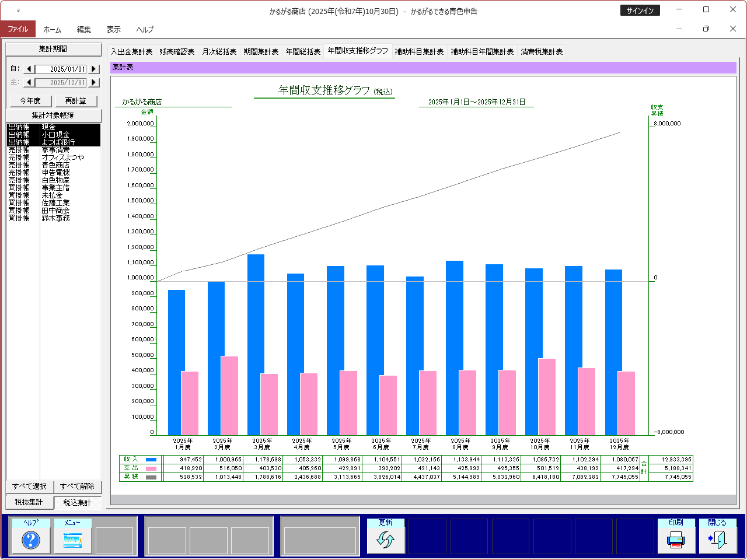Click the 更新 refresh icon

pyautogui.click(x=386, y=540)
